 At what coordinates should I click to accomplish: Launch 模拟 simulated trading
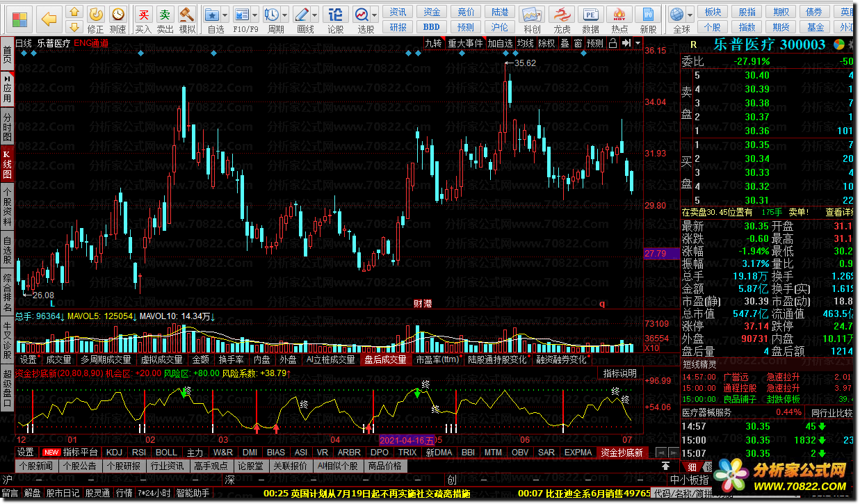click(x=187, y=19)
